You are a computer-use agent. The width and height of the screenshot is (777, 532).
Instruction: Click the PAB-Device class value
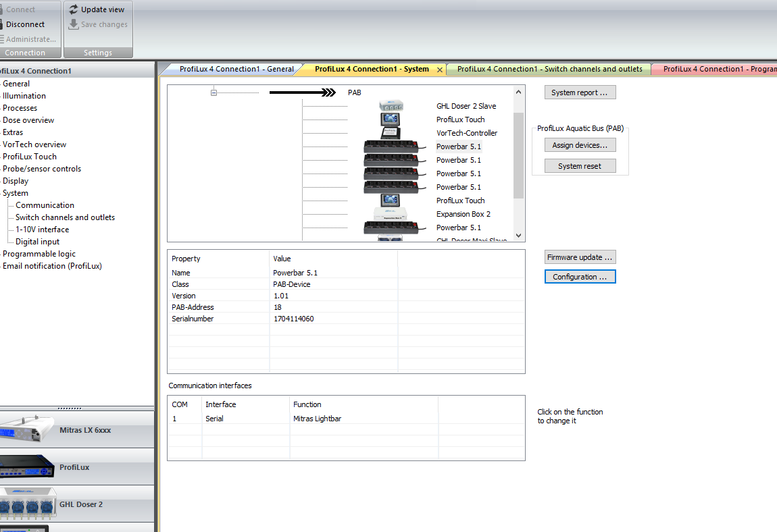(x=292, y=284)
